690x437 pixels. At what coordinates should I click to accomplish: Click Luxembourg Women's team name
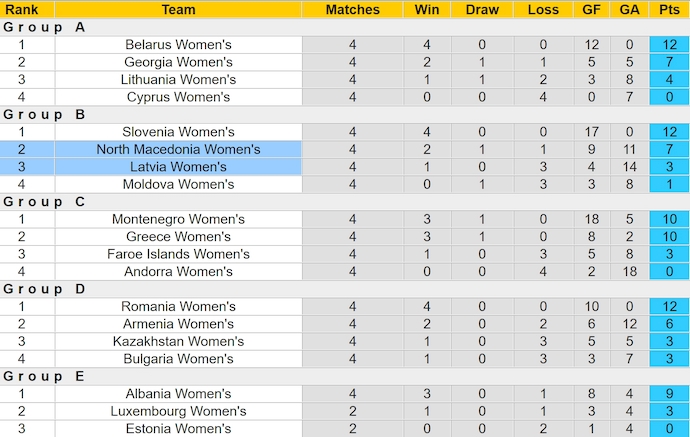(x=178, y=411)
